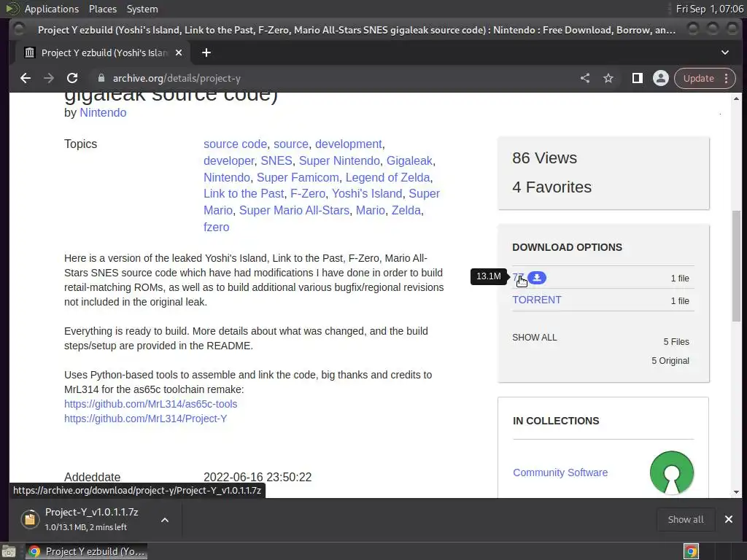
Task: Open the Community Software collection thumbnail
Action: point(672,472)
